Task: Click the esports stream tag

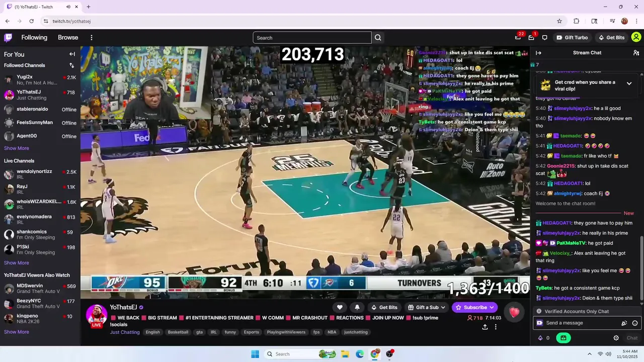Action: 251,332
